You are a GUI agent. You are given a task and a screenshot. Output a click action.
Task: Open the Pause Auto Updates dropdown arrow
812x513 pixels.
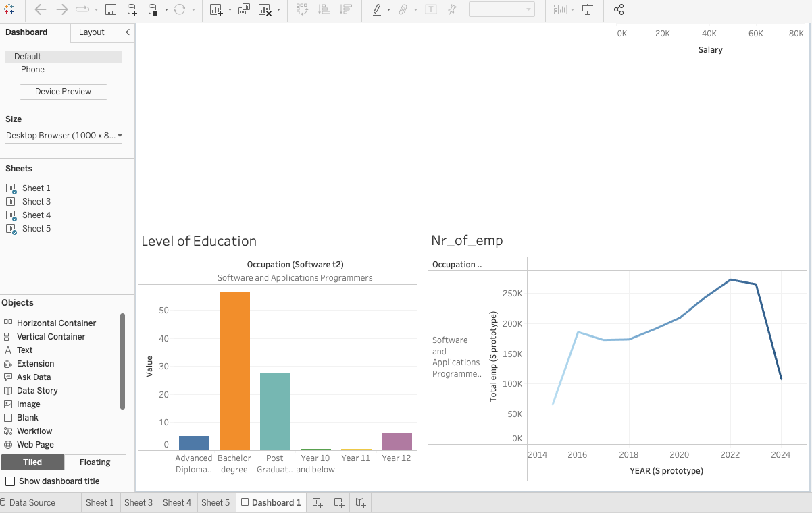(x=166, y=10)
